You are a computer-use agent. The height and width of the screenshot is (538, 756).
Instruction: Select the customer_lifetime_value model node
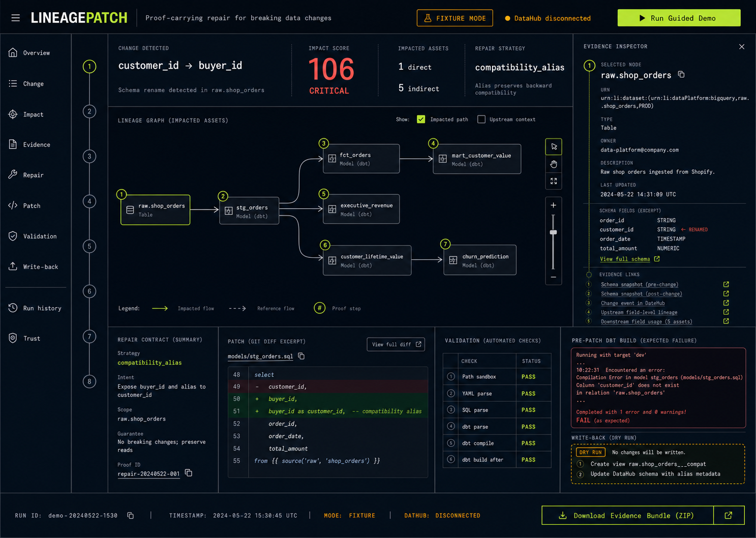(367, 260)
